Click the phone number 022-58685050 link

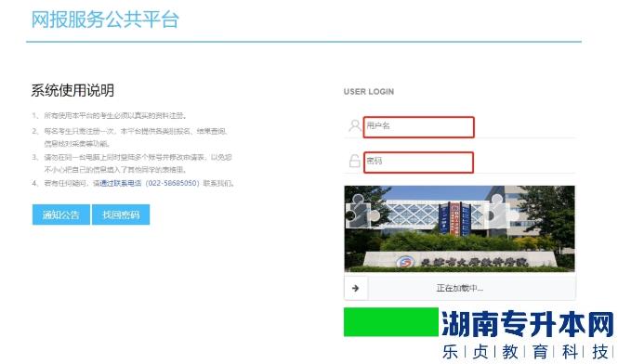[173, 183]
